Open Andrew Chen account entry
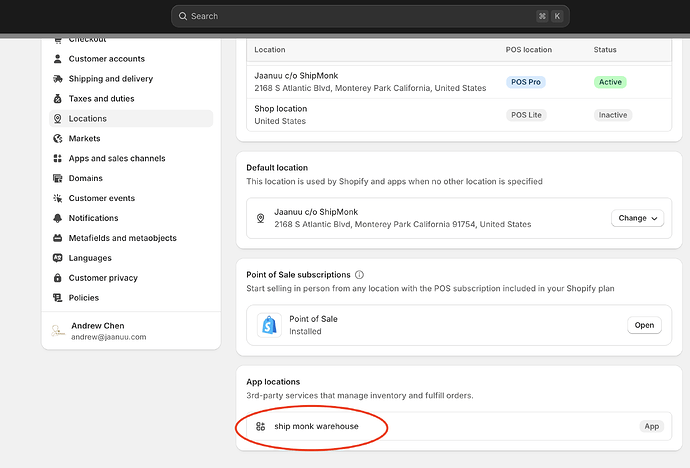The height and width of the screenshot is (468, 690). click(131, 331)
